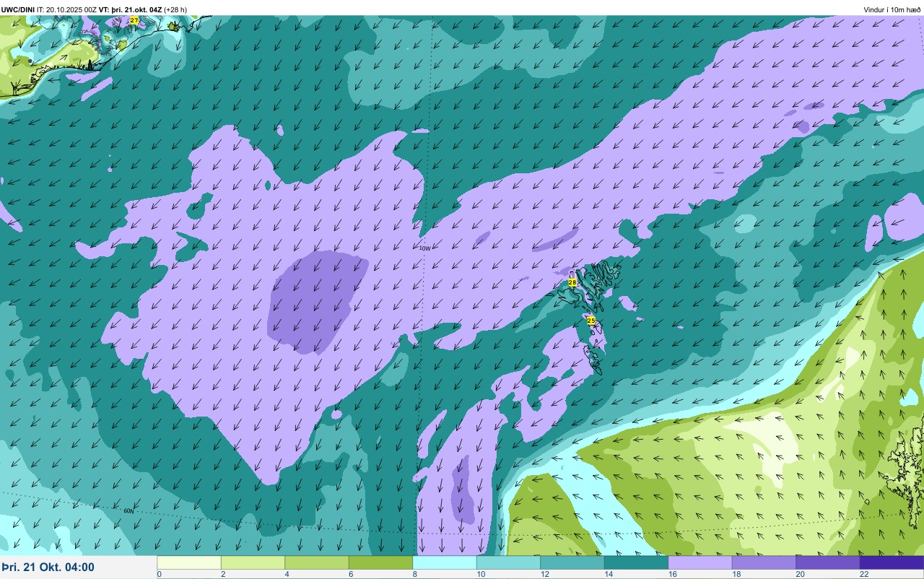Select the 22+ m/s dark violet legend swatch
This screenshot has height=579, width=924.
892,562
